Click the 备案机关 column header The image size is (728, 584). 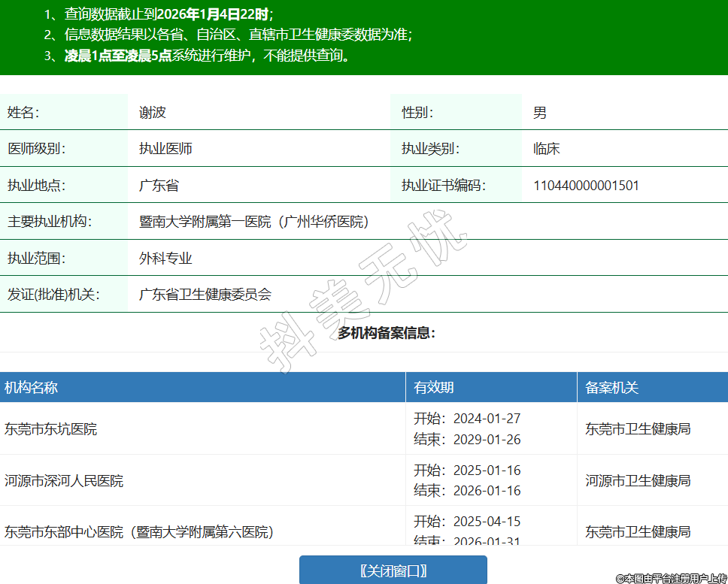point(611,388)
